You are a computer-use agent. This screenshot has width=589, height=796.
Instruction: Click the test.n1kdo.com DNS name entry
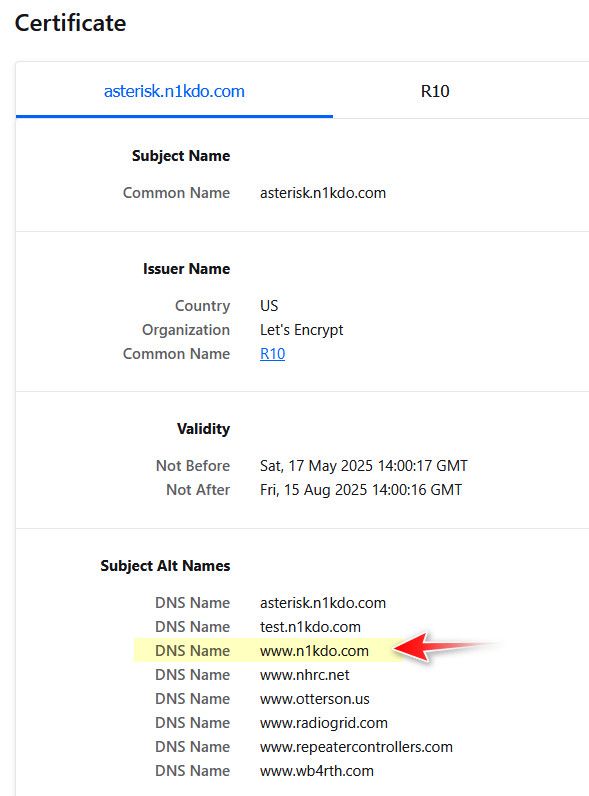(x=310, y=627)
